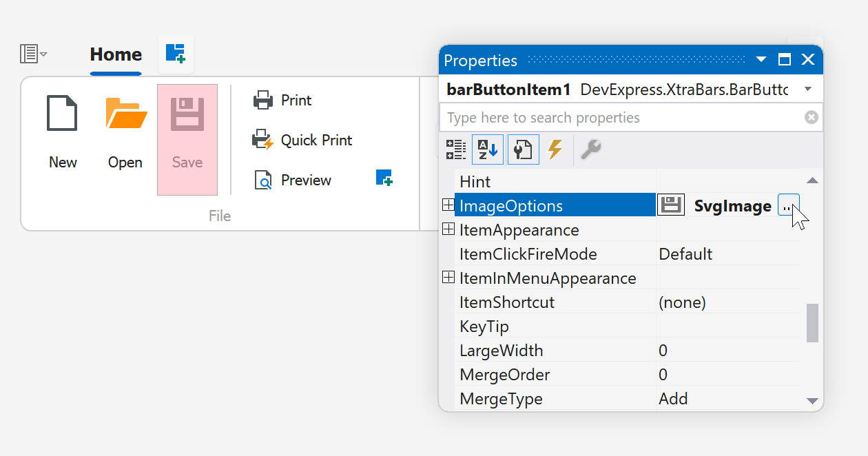Expand the ItemInMenuAppearance property
Image resolution: width=868 pixels, height=456 pixels.
click(448, 278)
